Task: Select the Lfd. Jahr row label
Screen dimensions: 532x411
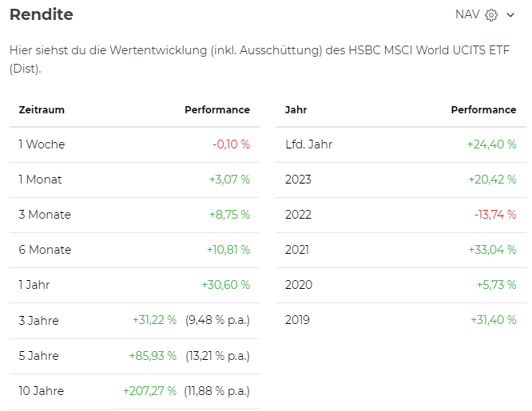Action: 308,144
